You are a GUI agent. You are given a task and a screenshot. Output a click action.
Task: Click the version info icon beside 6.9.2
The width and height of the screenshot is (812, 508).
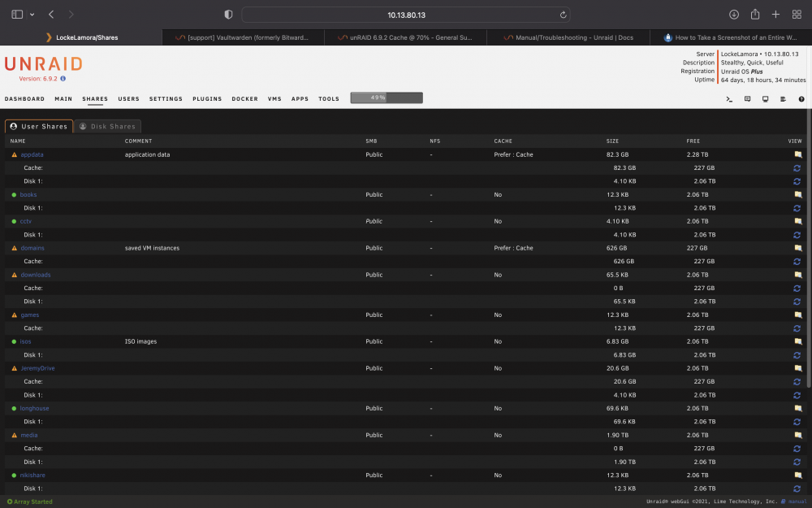pyautogui.click(x=63, y=79)
